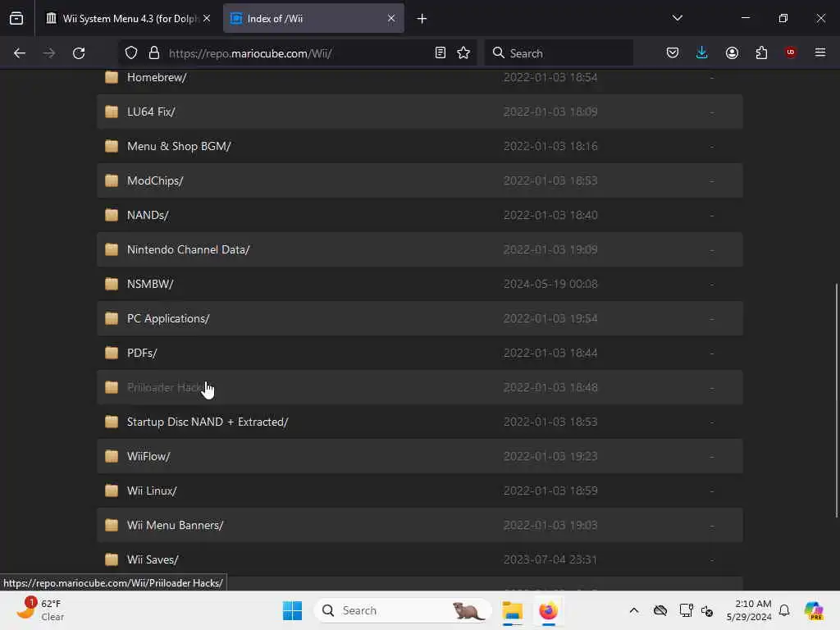840x630 pixels.
Task: Open the downloads panel
Action: pyautogui.click(x=702, y=53)
